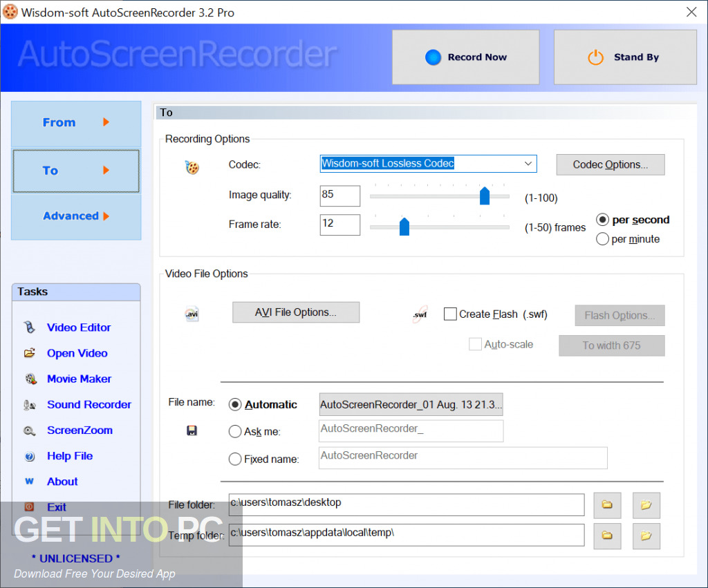Click the Help File question mark icon
The width and height of the screenshot is (708, 588).
[x=29, y=456]
